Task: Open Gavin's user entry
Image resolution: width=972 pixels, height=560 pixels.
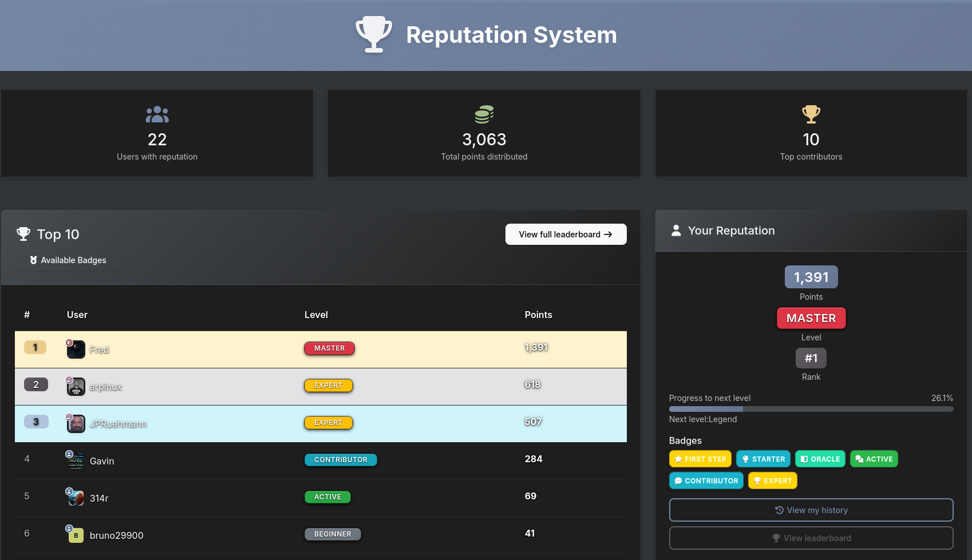Action: [102, 461]
